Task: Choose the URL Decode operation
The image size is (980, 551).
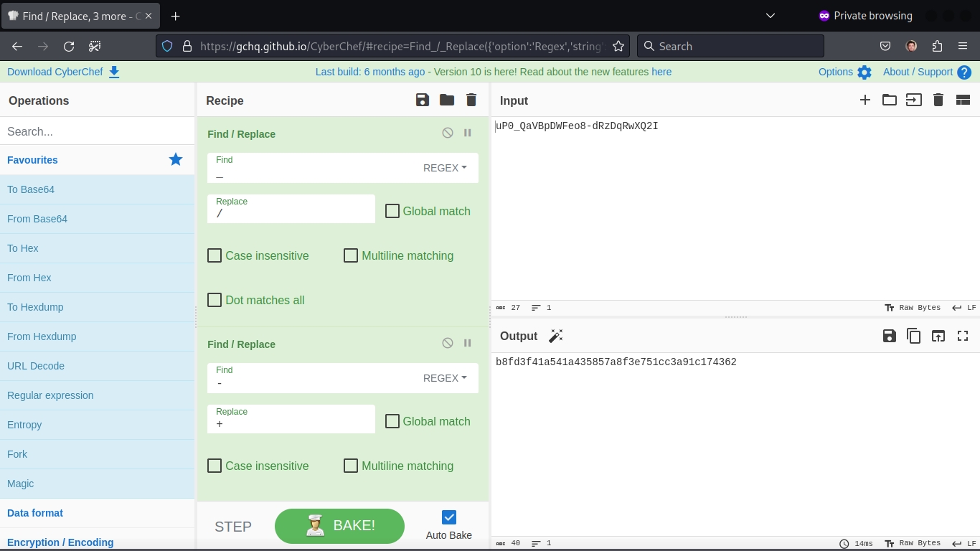Action: (x=36, y=366)
